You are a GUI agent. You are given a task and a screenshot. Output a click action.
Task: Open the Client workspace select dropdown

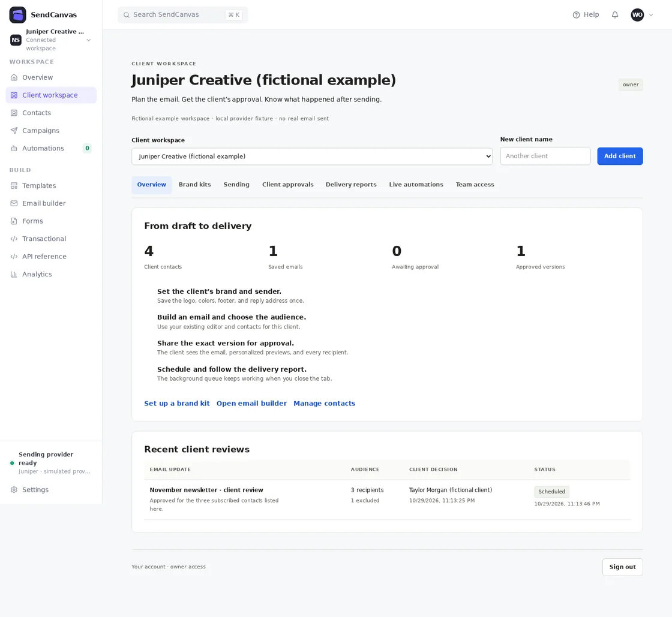312,156
